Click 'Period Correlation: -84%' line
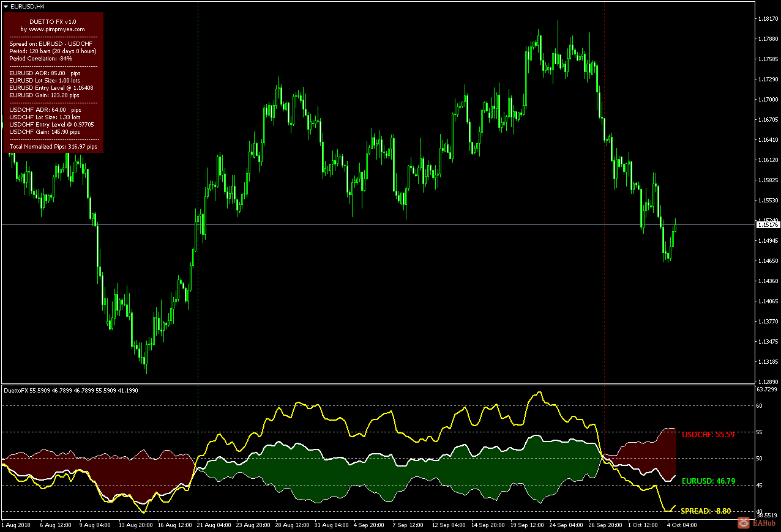 click(x=40, y=59)
